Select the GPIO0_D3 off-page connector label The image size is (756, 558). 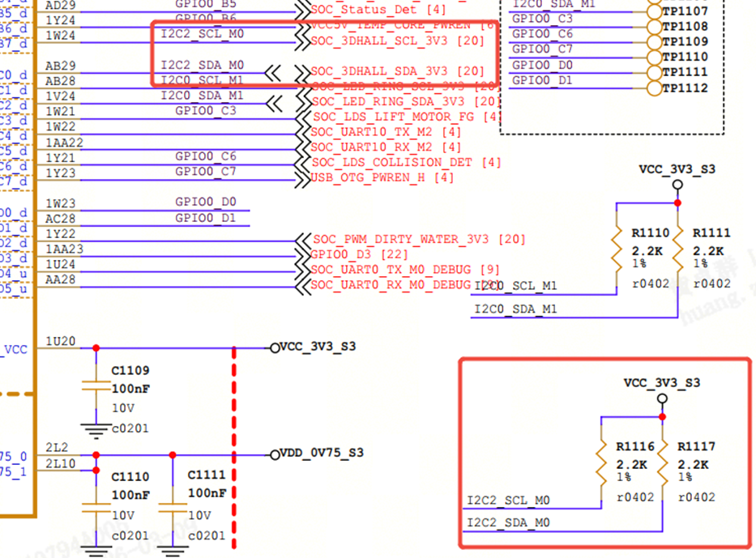359,254
